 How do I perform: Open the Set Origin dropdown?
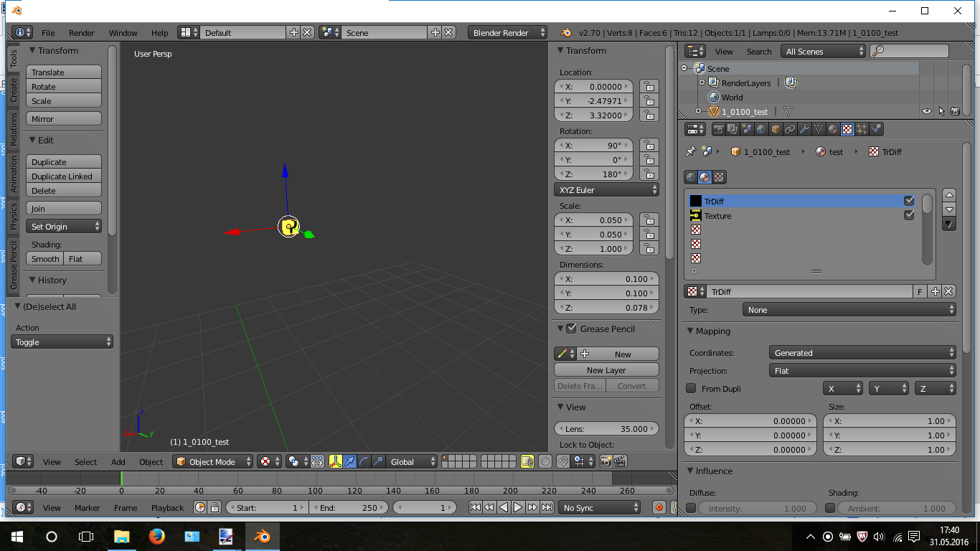[65, 227]
